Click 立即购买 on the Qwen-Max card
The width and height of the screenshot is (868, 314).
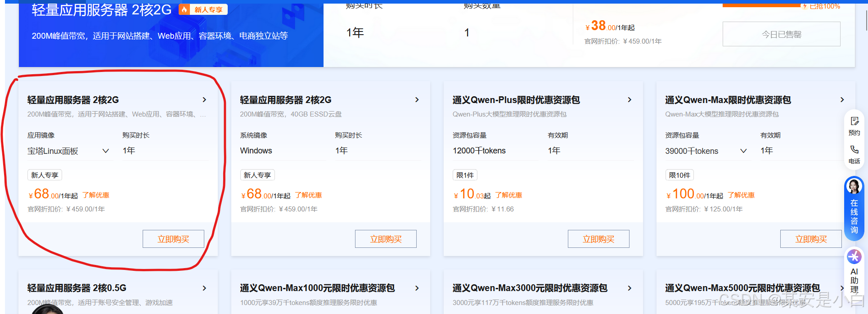(x=811, y=239)
